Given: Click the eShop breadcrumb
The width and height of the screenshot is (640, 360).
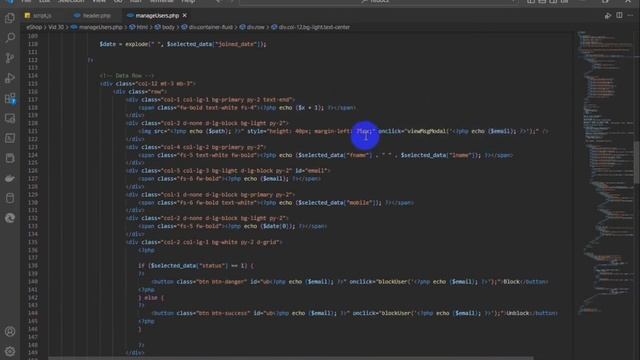Looking at the screenshot, I should pos(34,27).
